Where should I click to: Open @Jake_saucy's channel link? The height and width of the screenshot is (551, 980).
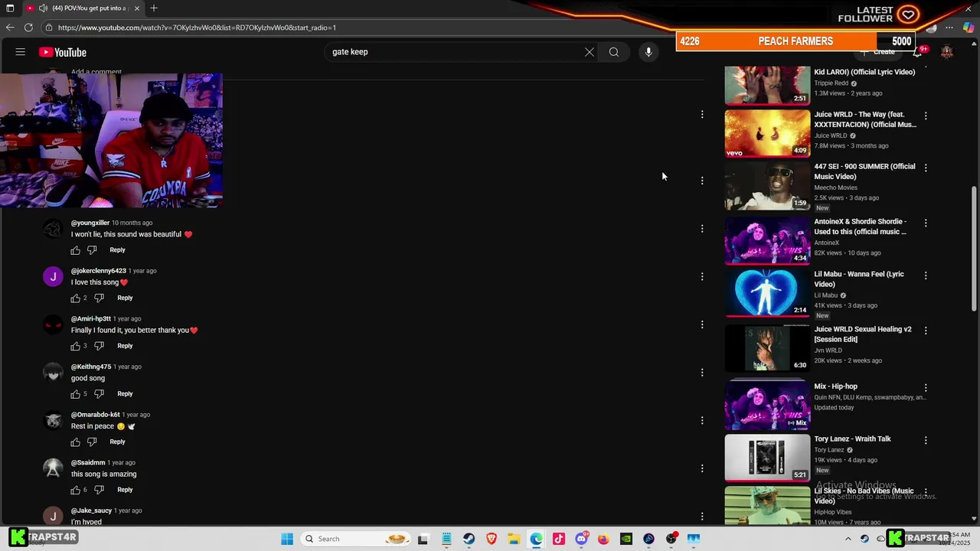point(91,510)
